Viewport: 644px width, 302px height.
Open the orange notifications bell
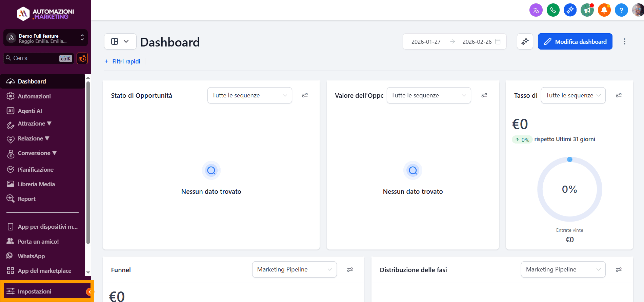604,10
